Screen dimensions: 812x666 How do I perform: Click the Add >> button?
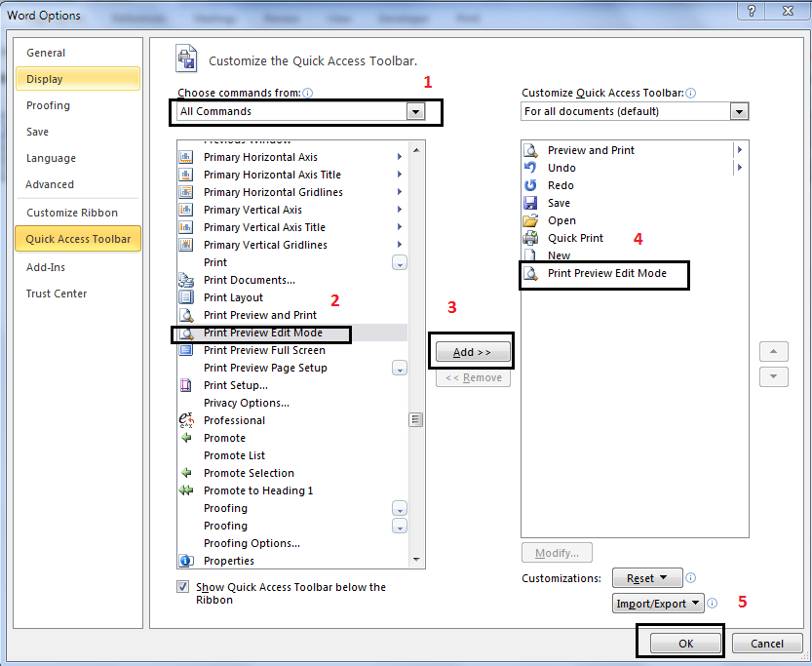tap(473, 352)
